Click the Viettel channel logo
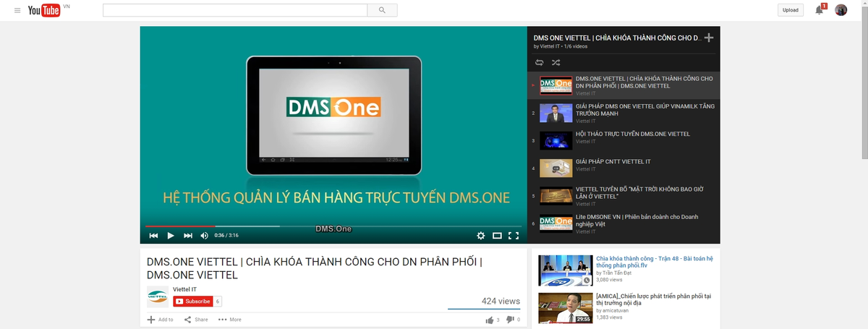This screenshot has width=868, height=329. click(157, 295)
